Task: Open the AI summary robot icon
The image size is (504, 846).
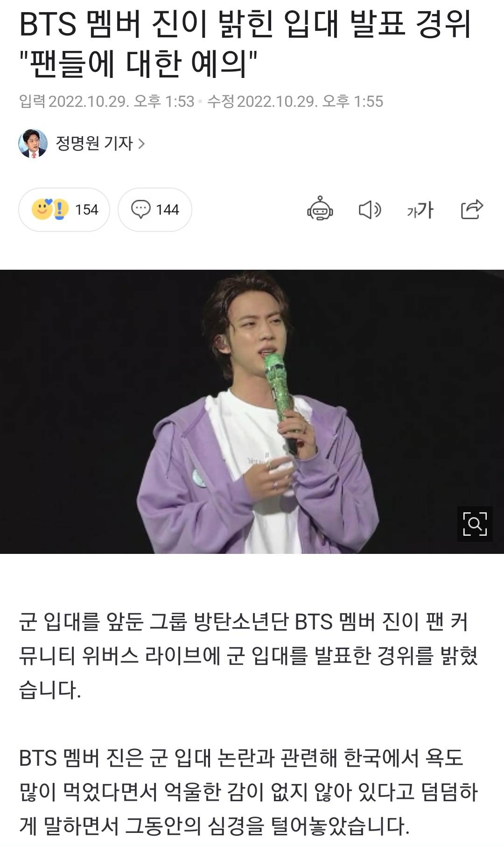Action: [x=320, y=209]
